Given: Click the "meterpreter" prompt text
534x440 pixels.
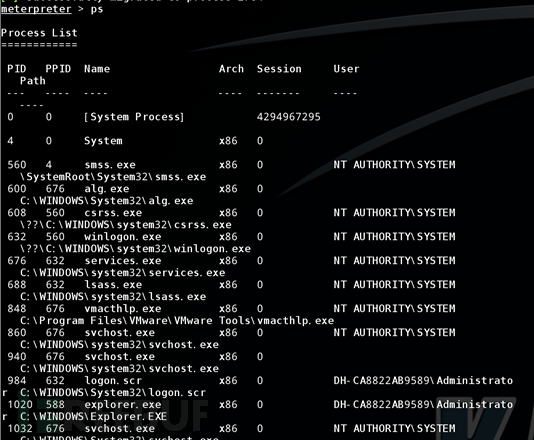Looking at the screenshot, I should point(36,9).
